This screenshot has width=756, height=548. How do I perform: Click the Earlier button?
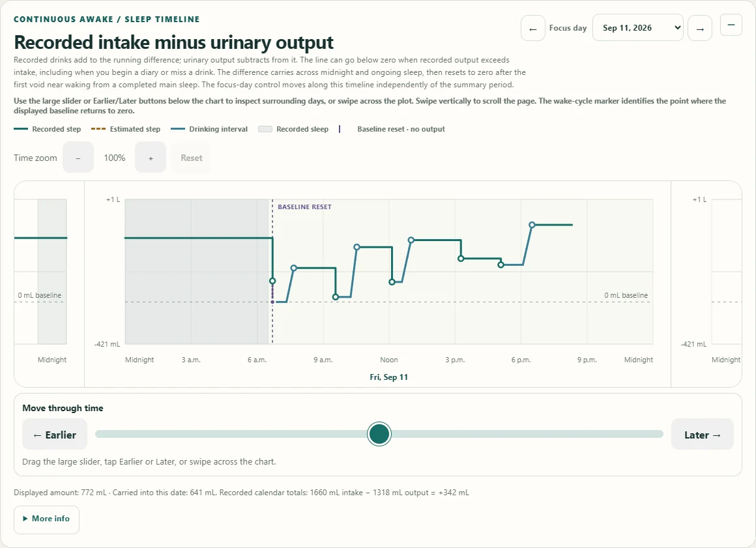[x=55, y=434]
